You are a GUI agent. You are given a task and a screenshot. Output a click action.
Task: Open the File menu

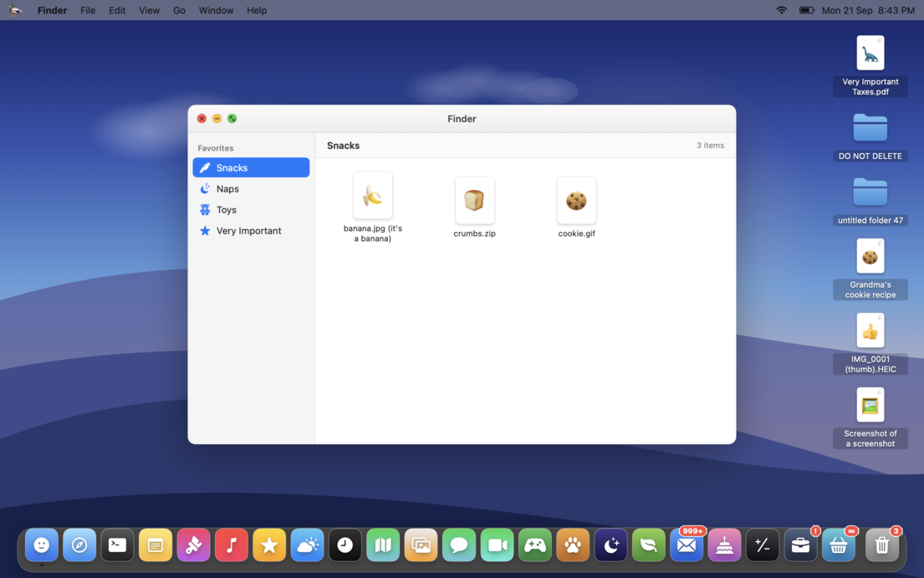88,10
